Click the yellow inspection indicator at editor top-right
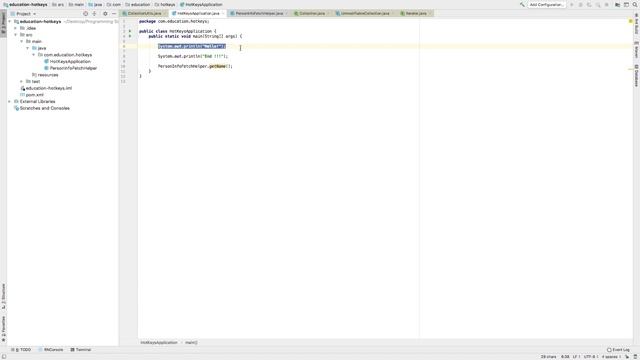Image resolution: width=640 pixels, height=360 pixels. pyautogui.click(x=631, y=21)
